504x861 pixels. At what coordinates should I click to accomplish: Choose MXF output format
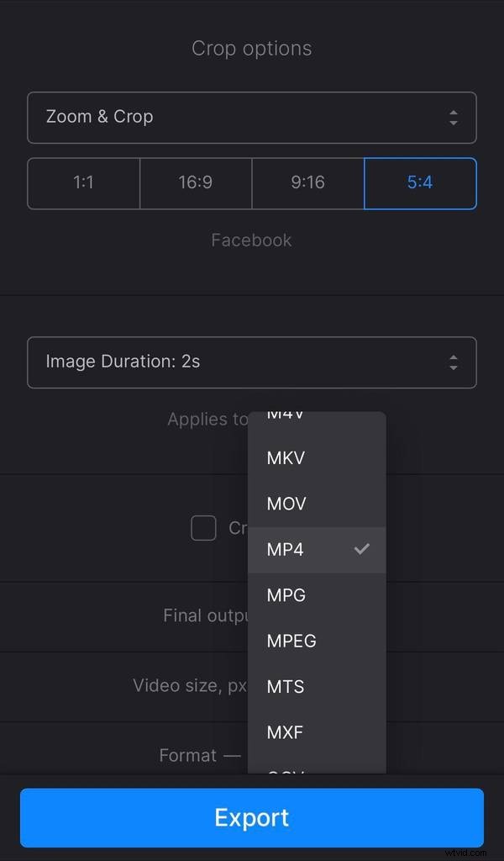[285, 732]
